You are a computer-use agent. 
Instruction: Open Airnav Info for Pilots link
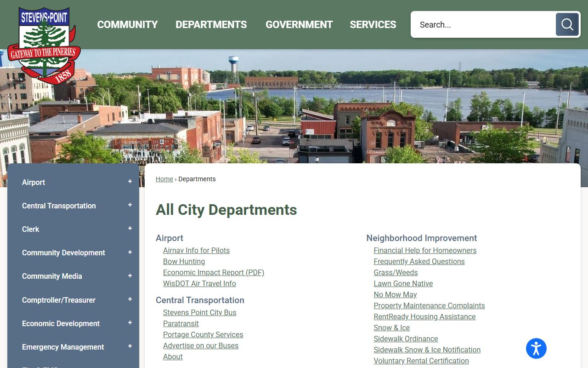(x=196, y=250)
